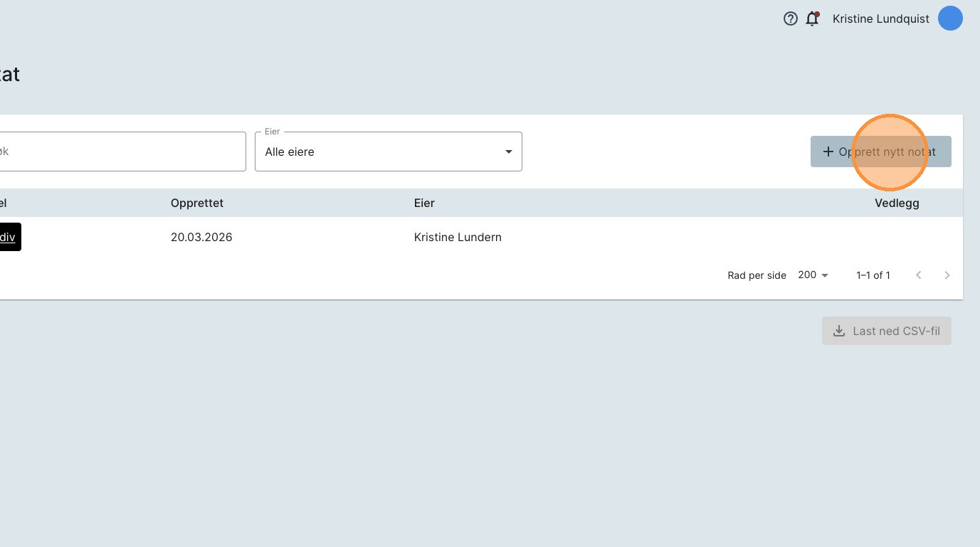Sort by the Opprettet column header
980x547 pixels.
(197, 203)
